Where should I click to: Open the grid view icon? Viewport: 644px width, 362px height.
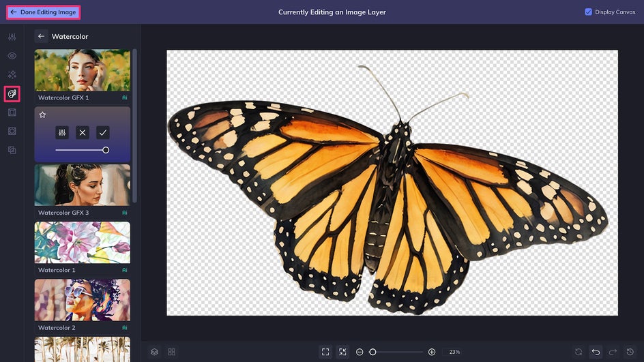click(x=172, y=352)
